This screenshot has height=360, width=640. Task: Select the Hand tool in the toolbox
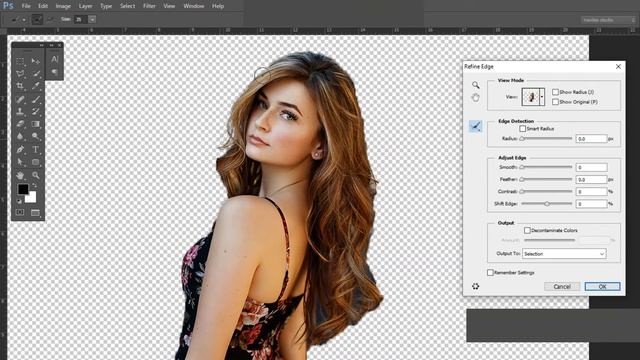click(20, 175)
